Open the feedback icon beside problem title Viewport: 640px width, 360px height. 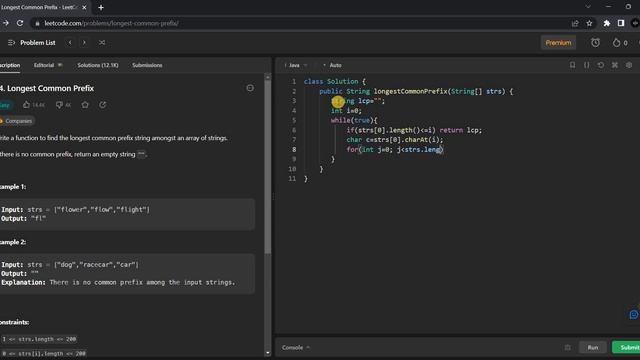tap(250, 88)
